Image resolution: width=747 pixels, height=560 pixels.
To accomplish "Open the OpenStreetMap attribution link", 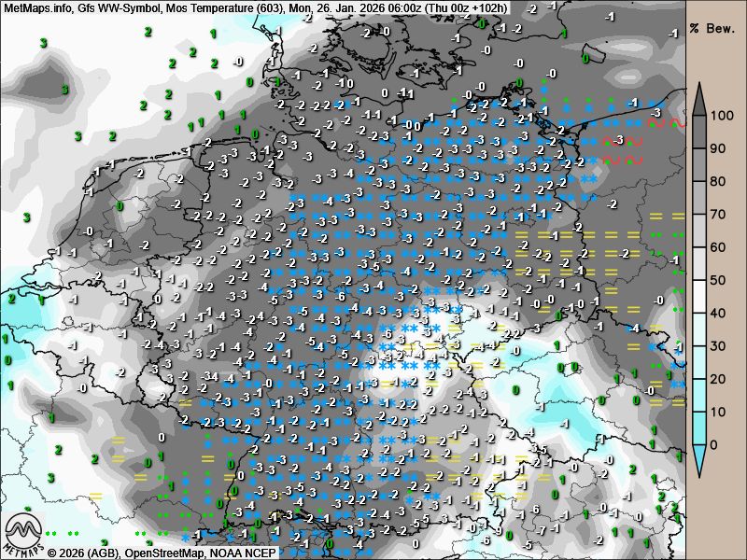I will (x=165, y=553).
